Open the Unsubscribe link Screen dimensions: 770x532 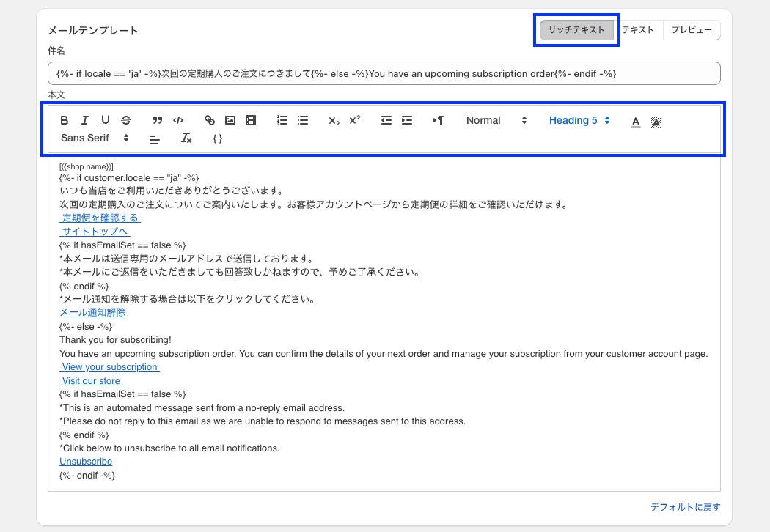(x=86, y=462)
